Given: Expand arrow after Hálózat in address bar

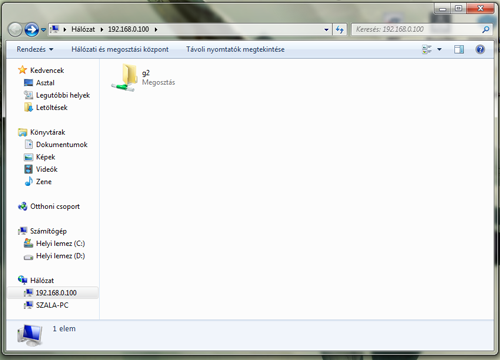Looking at the screenshot, I should 102,30.
